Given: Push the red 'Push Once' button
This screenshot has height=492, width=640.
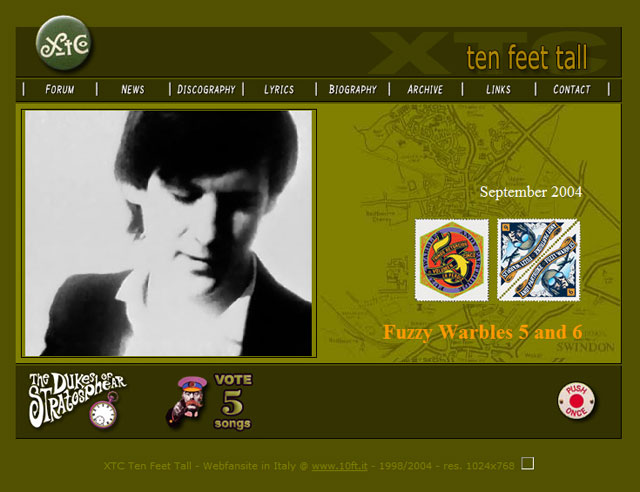Looking at the screenshot, I should [x=576, y=401].
